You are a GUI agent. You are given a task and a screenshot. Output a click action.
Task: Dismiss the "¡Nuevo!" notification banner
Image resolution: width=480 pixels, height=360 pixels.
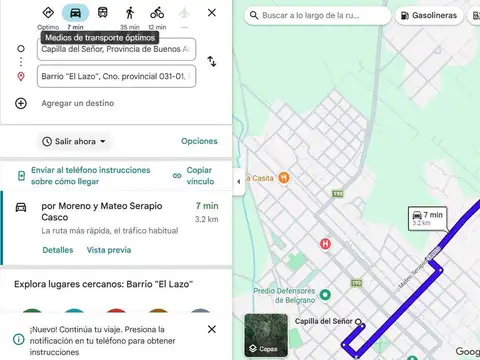click(x=212, y=329)
